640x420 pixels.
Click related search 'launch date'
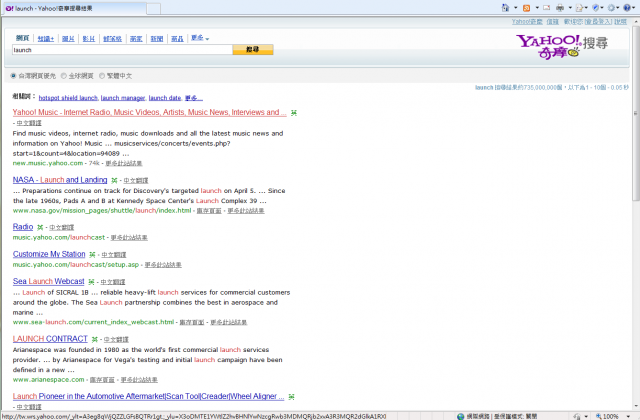pyautogui.click(x=165, y=98)
